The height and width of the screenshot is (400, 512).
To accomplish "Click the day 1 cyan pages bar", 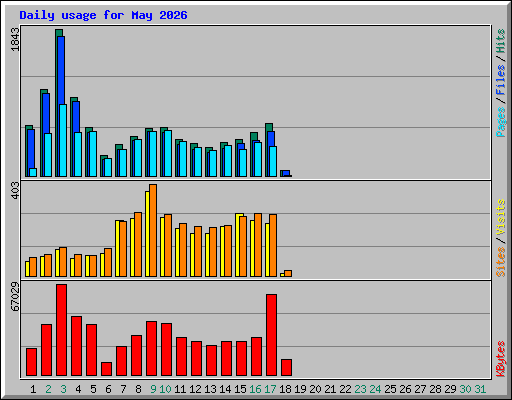I will point(33,172).
